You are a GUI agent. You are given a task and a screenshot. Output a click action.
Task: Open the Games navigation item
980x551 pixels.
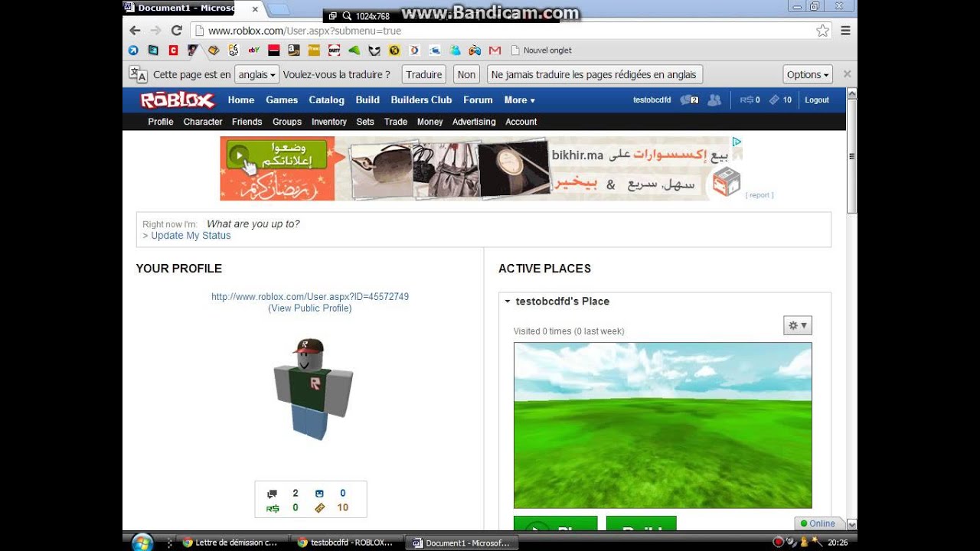[282, 100]
